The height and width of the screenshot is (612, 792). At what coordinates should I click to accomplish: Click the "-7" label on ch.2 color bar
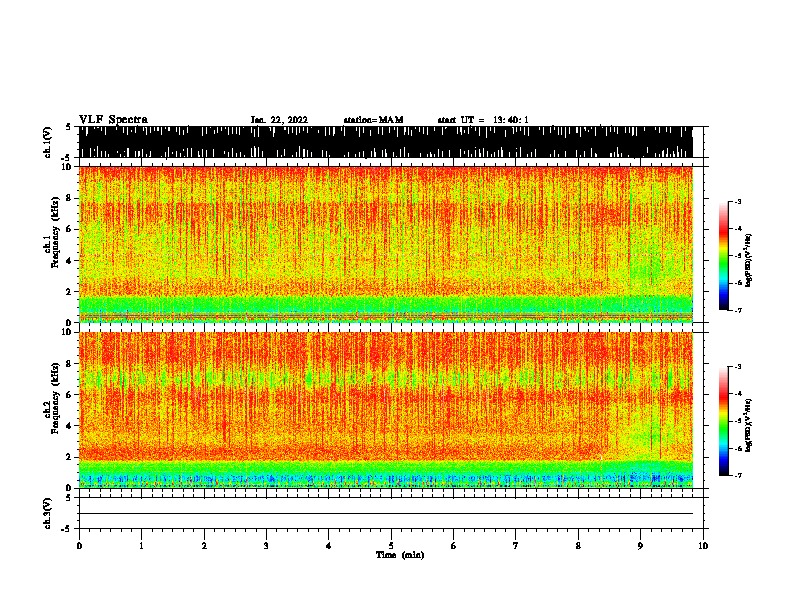738,476
